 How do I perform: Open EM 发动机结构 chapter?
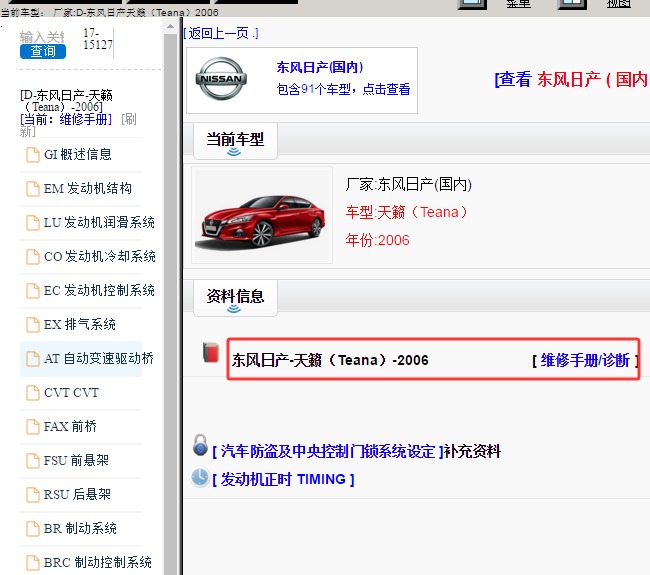pos(87,188)
